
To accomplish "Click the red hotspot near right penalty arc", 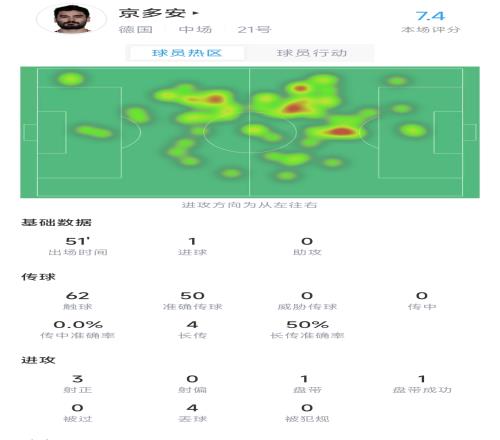I will pos(340,132).
